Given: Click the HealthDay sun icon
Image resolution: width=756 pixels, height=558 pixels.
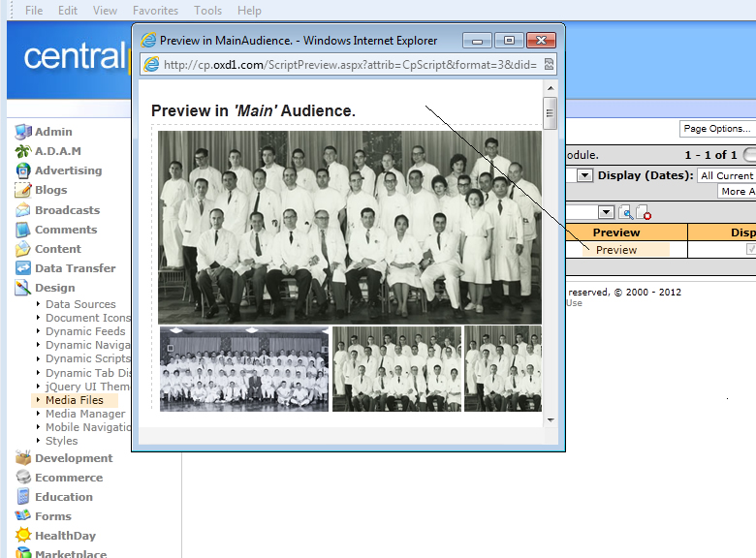Looking at the screenshot, I should pyautogui.click(x=23, y=536).
